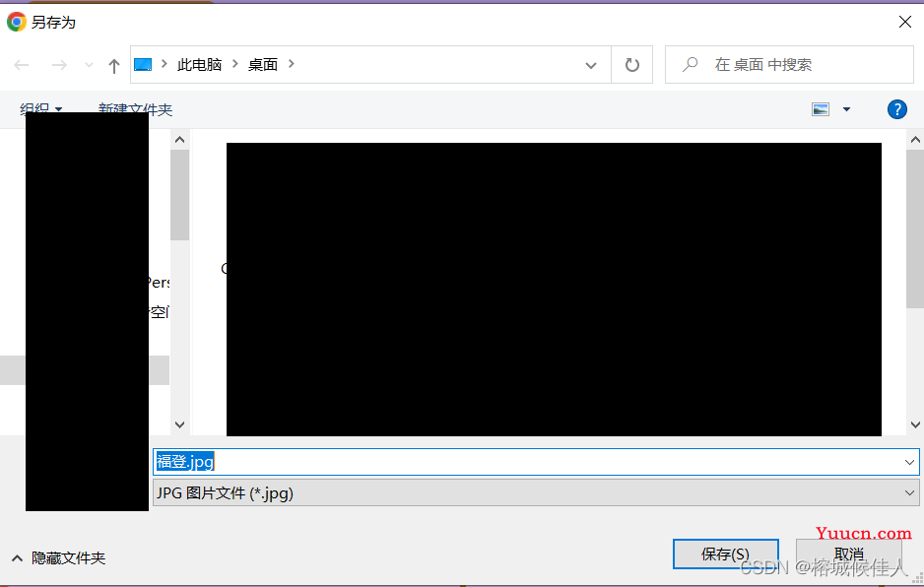Click the Back navigation arrow
Image resolution: width=924 pixels, height=587 pixels.
pyautogui.click(x=22, y=65)
